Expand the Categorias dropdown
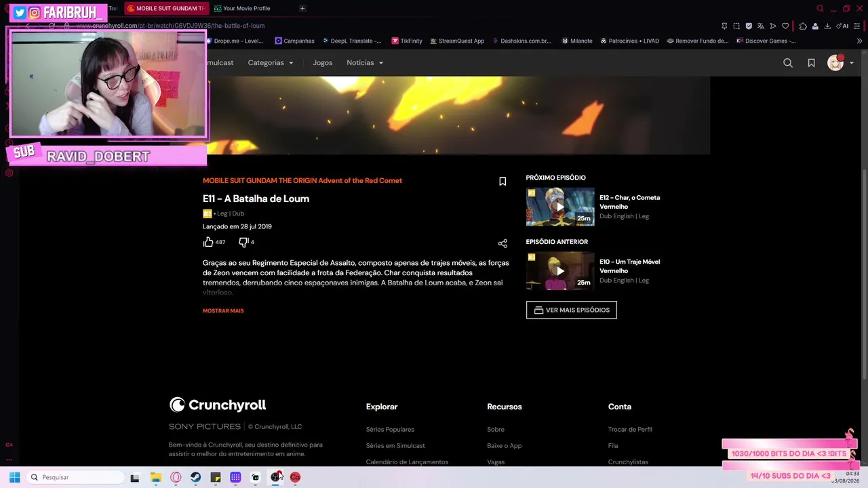Viewport: 868px width, 488px height. click(271, 63)
